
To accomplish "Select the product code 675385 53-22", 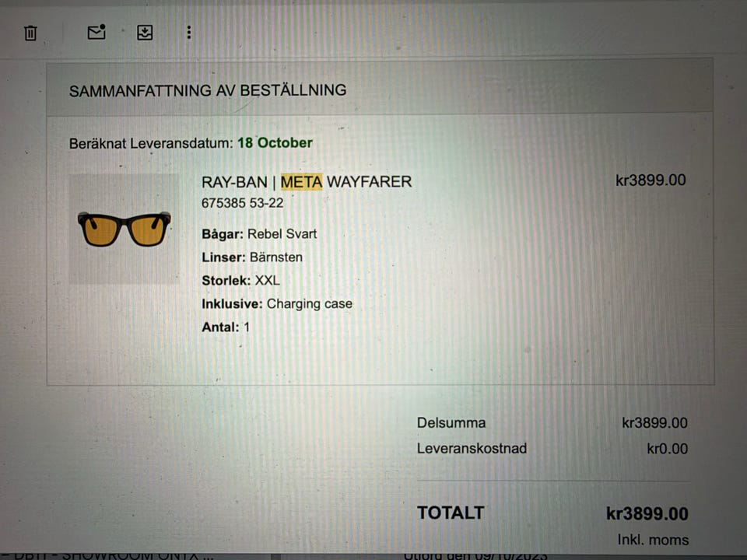I will click(x=243, y=203).
